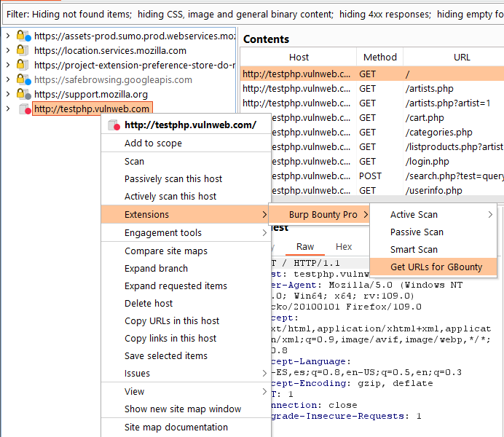504x437 pixels.
Task: Select http://testphp.vulnweb.com tree item
Action: (92, 109)
